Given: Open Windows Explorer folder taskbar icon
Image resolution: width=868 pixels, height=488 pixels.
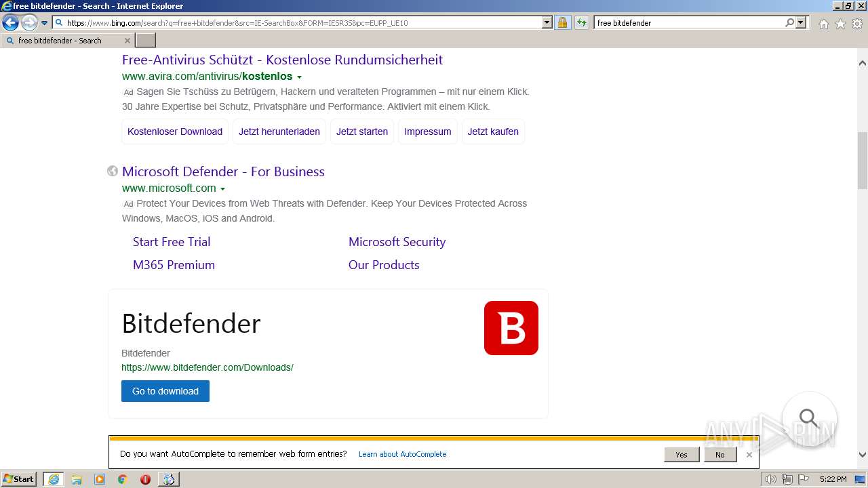Looking at the screenshot, I should (77, 479).
